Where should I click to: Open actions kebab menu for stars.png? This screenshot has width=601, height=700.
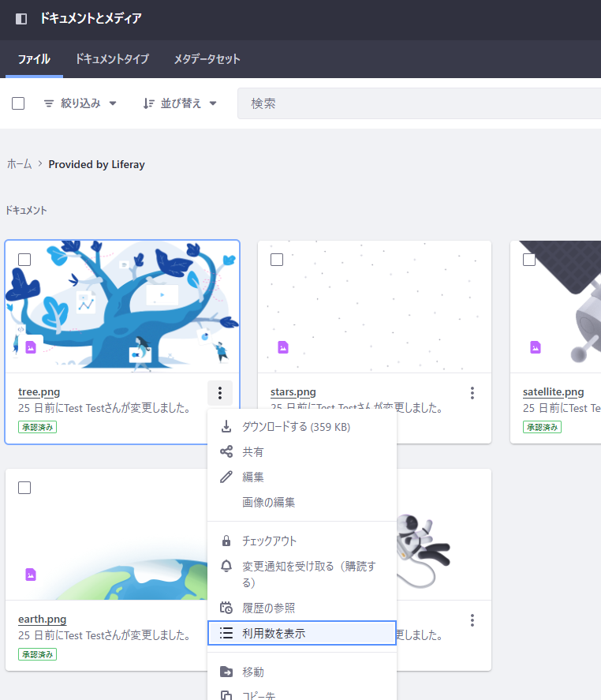pos(472,393)
